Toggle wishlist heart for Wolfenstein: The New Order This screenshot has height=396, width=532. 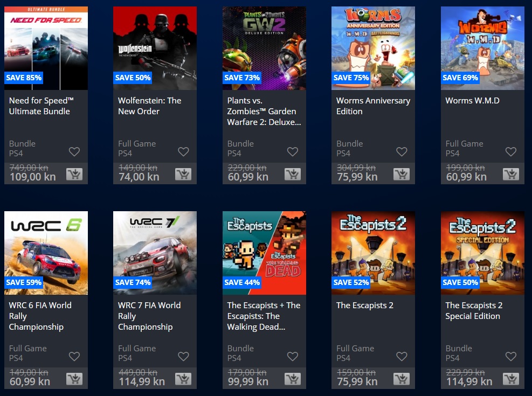pyautogui.click(x=184, y=151)
